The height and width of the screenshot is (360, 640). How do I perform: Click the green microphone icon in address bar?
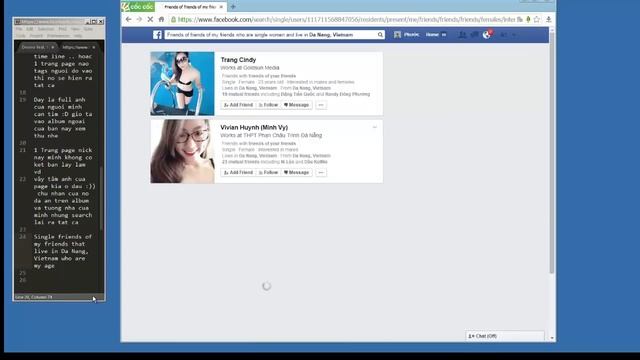point(528,19)
